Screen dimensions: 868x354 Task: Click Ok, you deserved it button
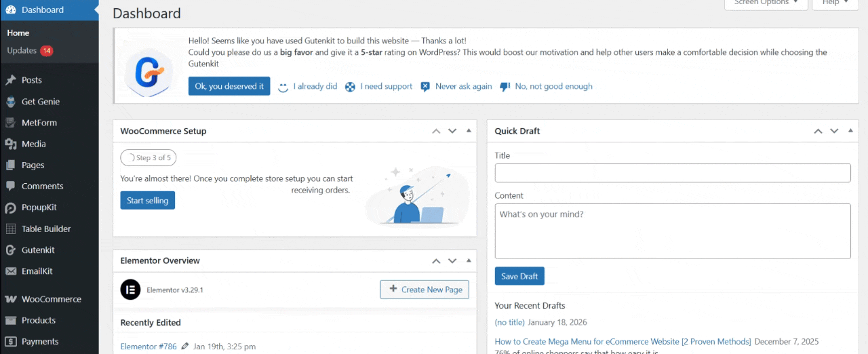click(x=229, y=86)
